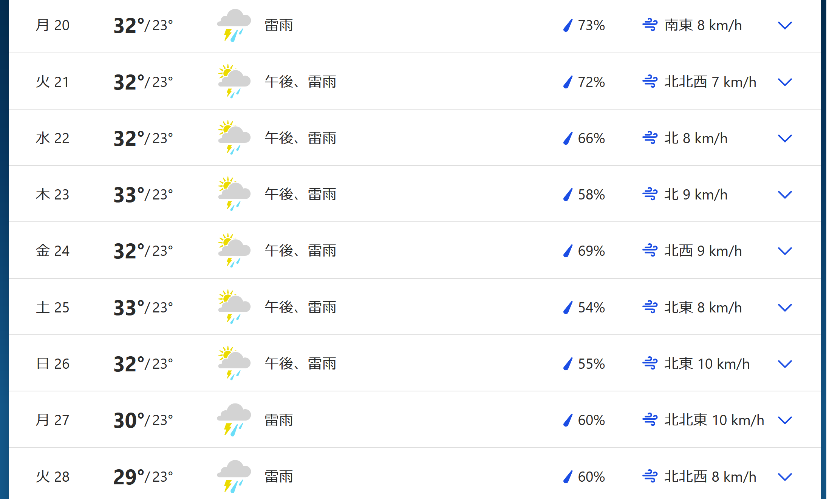
Task: Click wind icon beside 南東 8 km/h
Action: pos(650,25)
